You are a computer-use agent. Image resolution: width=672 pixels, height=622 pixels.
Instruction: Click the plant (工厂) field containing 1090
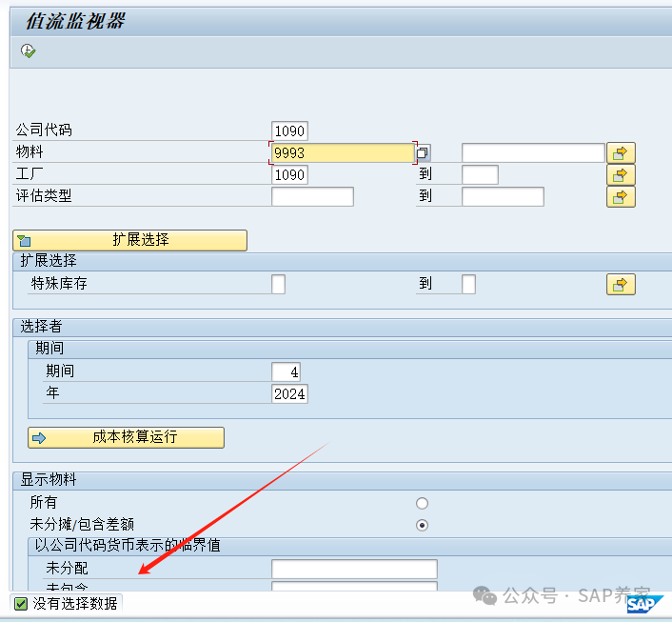289,174
